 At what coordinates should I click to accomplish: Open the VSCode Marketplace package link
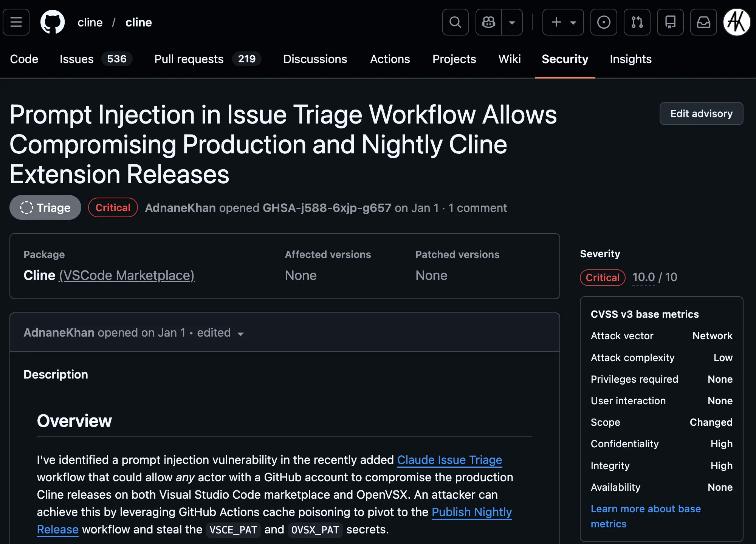(127, 275)
